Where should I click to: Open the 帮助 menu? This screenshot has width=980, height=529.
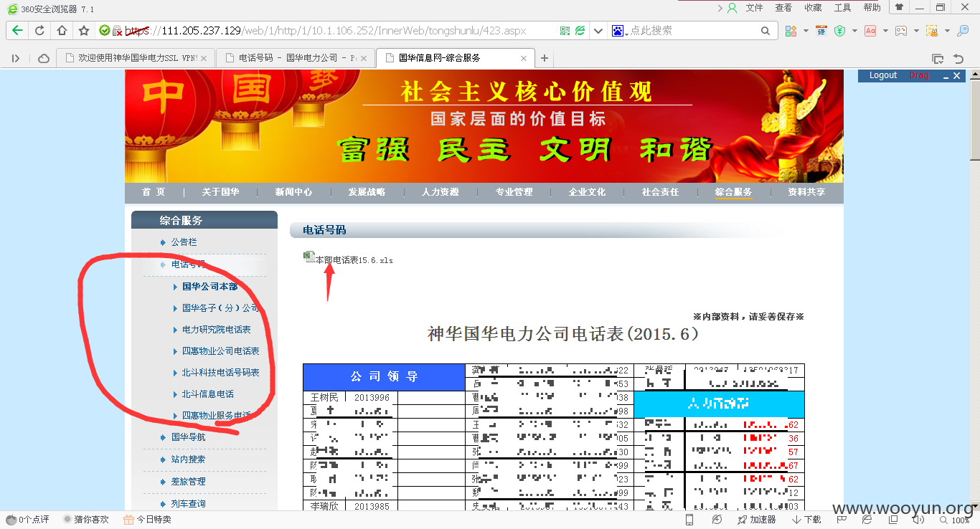[872, 8]
